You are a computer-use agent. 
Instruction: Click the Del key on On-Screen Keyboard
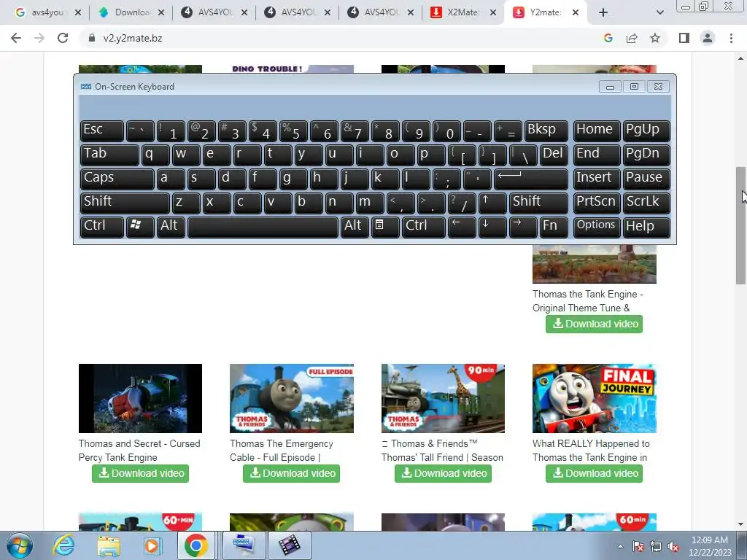point(554,155)
